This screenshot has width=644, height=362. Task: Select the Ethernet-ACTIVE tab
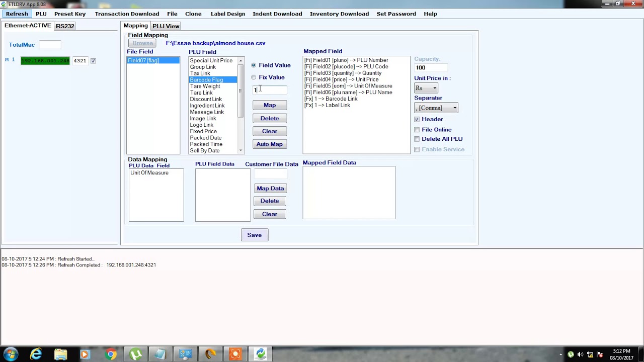[28, 26]
